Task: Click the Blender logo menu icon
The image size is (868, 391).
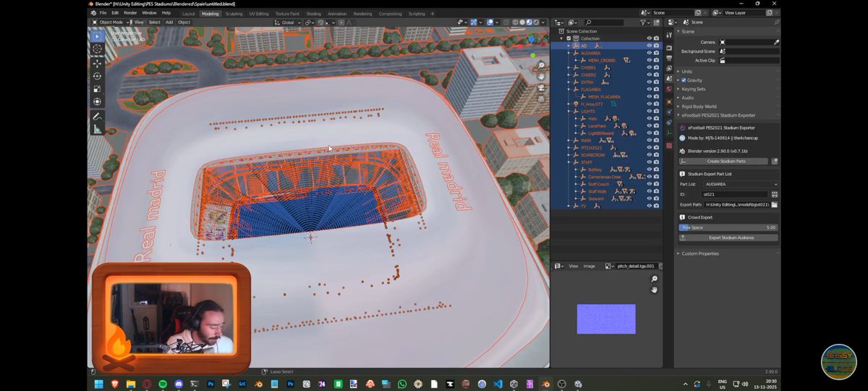Action: pos(92,13)
